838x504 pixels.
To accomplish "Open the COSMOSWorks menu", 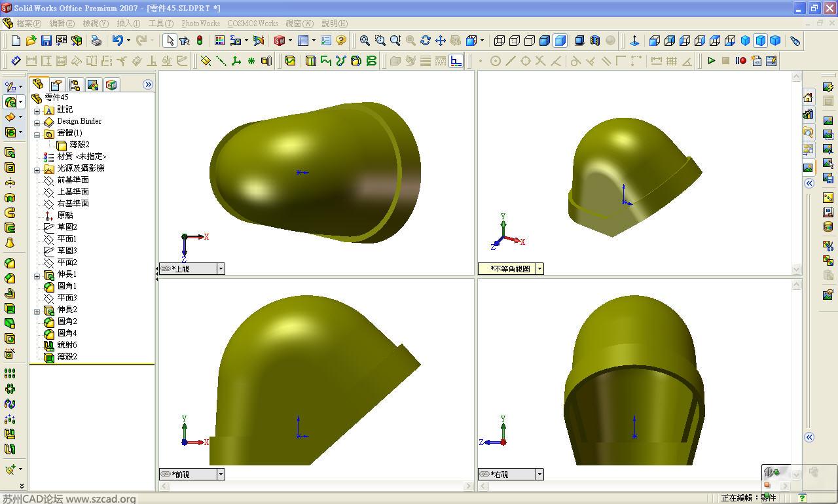I will pos(253,24).
